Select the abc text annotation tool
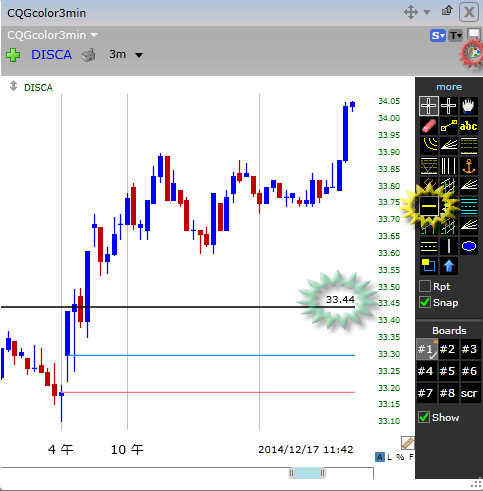Screen dimensions: 483x491 point(469,126)
